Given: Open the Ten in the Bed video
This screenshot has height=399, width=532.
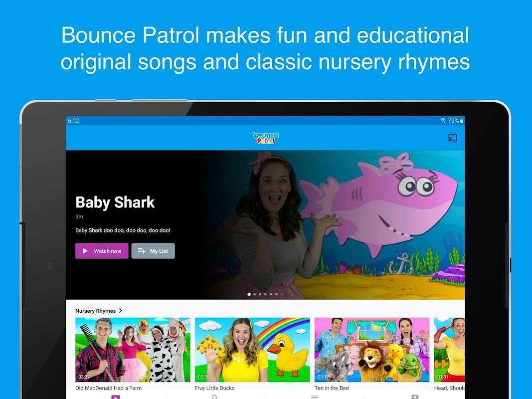Looking at the screenshot, I should (372, 350).
